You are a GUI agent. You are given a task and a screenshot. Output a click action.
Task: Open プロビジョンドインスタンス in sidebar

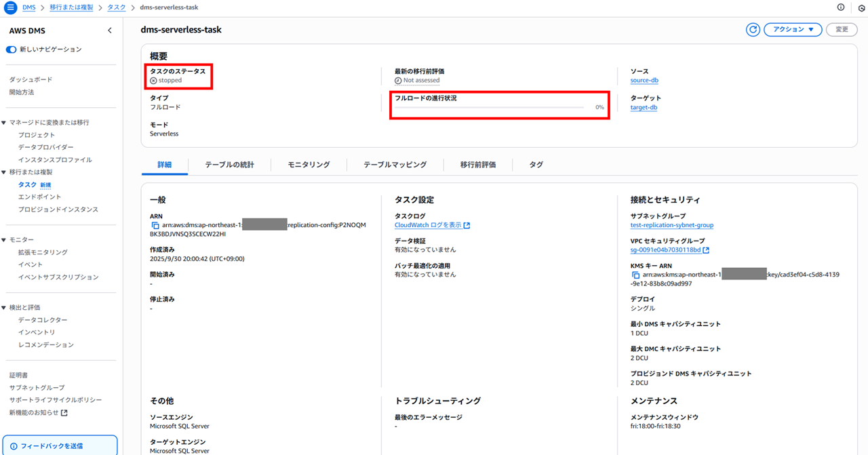coord(58,210)
